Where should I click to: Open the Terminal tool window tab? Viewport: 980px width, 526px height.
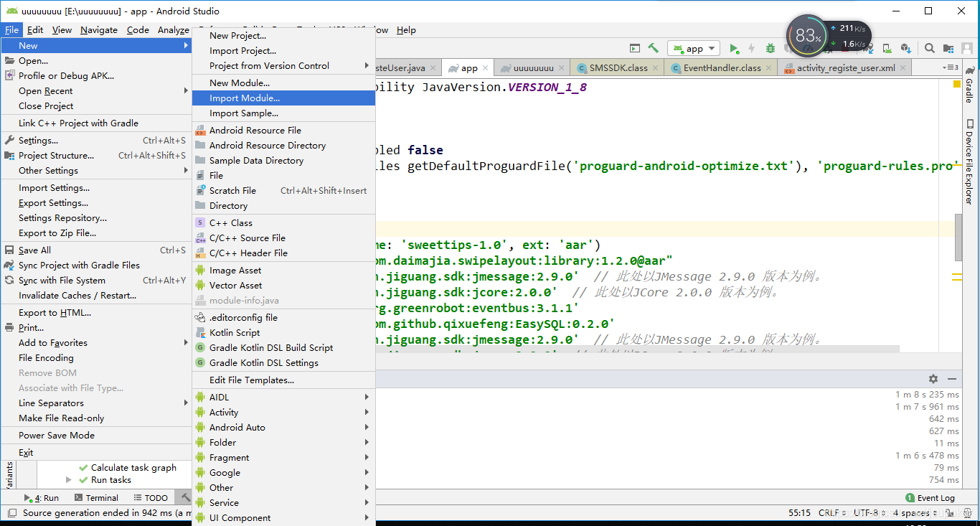coord(96,497)
